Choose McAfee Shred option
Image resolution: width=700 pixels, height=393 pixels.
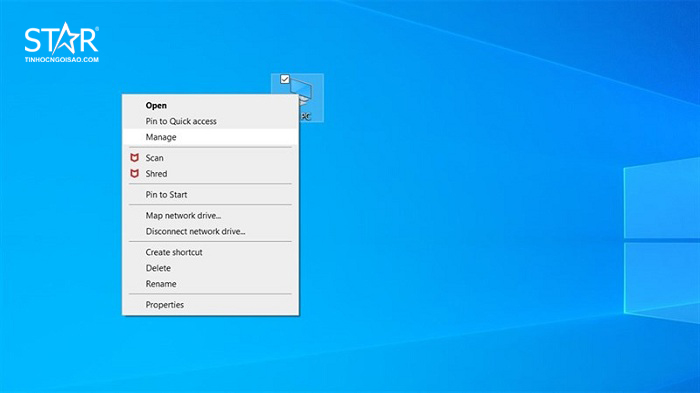(210, 174)
